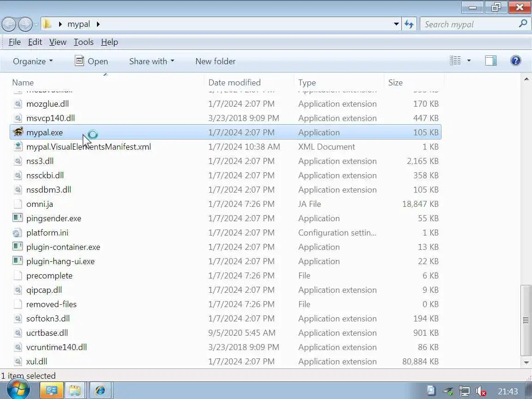Click the nss3.dll file icon
532x399 pixels.
18,161
